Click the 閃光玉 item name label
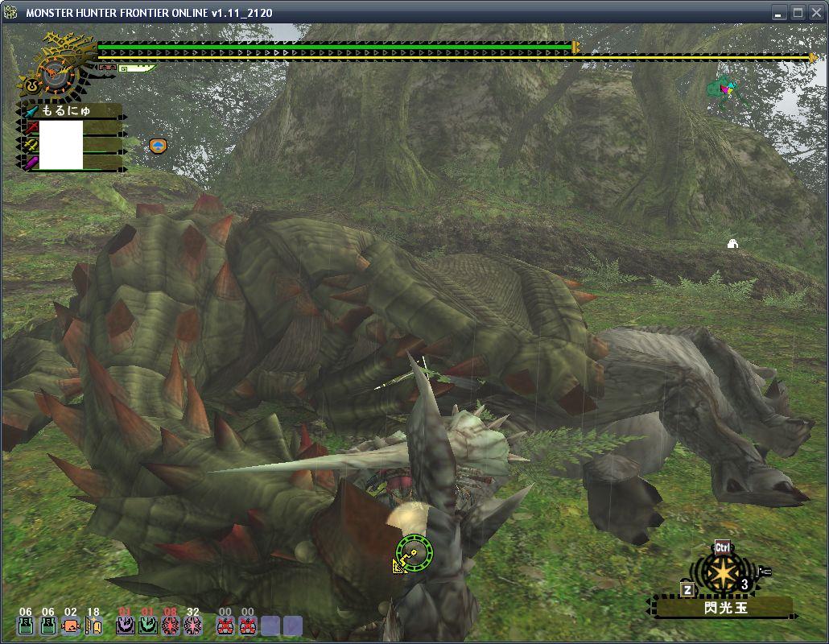This screenshot has width=829, height=644. [x=726, y=608]
